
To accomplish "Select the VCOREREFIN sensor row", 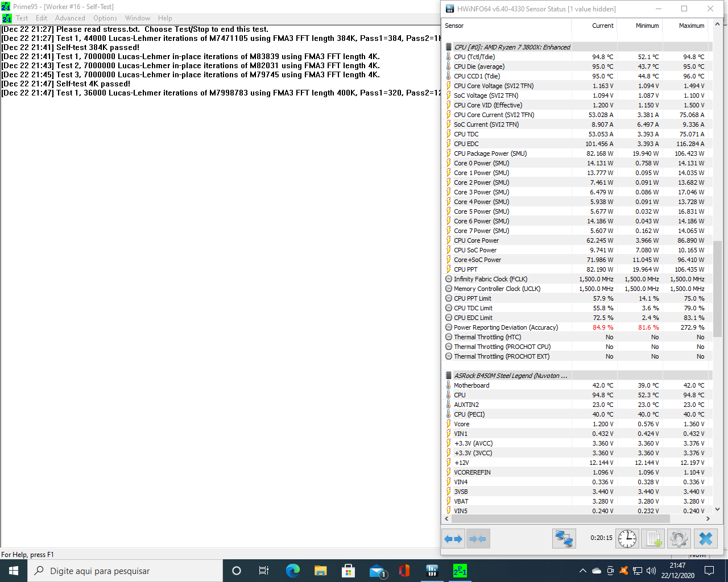I will 576,472.
